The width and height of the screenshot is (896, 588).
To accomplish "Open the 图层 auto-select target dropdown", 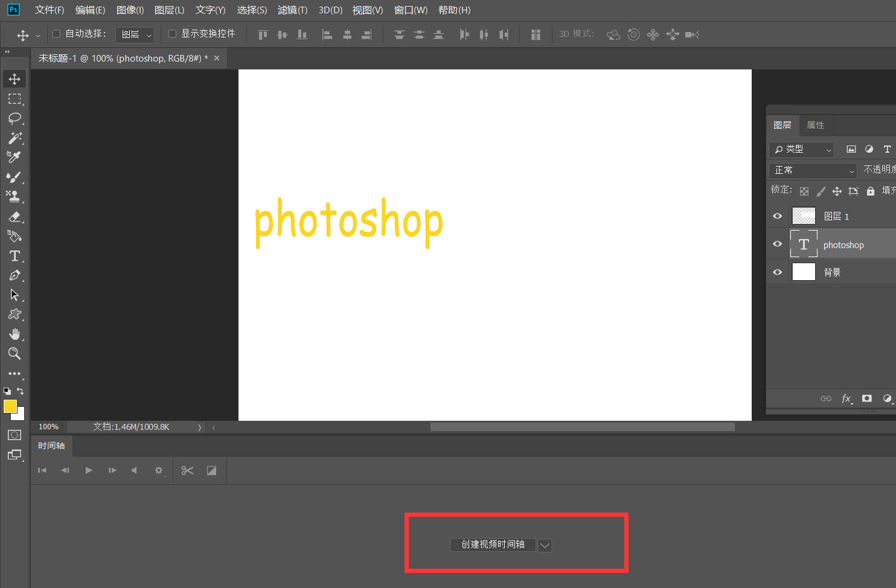I will tap(135, 34).
